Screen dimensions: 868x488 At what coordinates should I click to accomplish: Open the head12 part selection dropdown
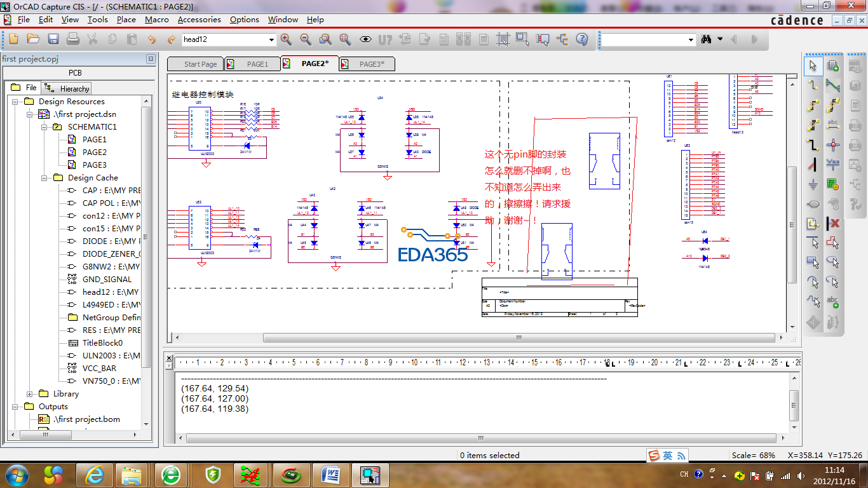(271, 39)
